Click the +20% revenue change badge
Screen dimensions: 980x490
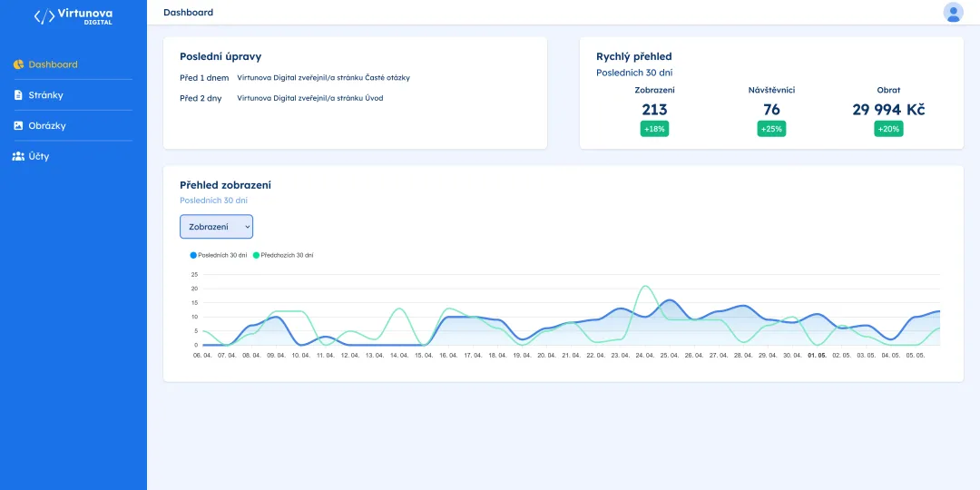pos(888,129)
